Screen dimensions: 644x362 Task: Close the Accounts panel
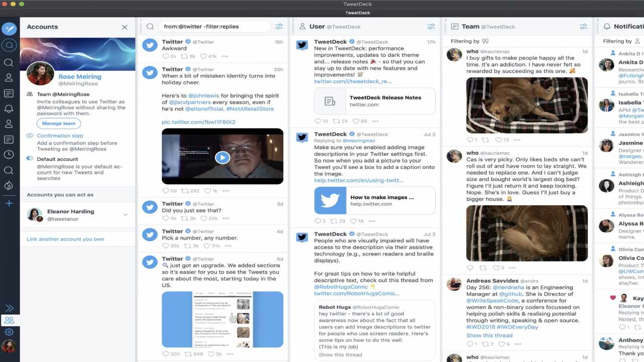[x=125, y=27]
